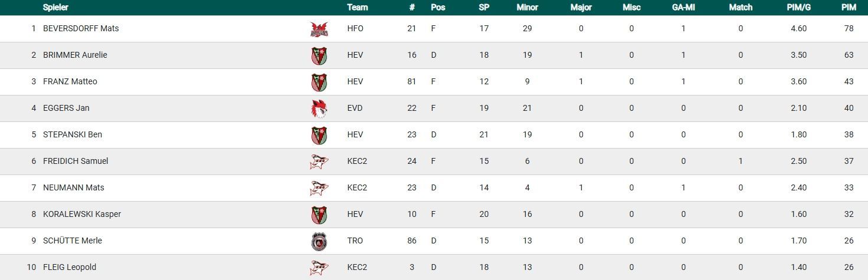Click the HEV logo next to Franz Matteo
Screen dimensions: 868x280
point(319,82)
